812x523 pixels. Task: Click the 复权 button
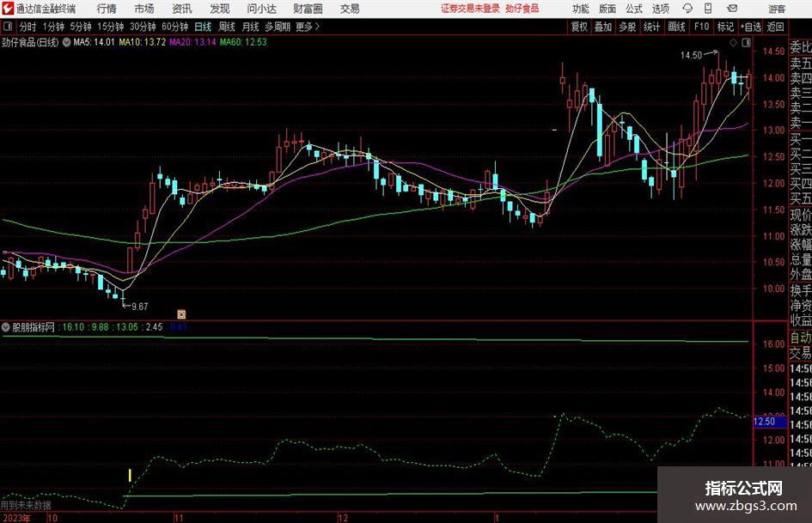click(x=579, y=27)
